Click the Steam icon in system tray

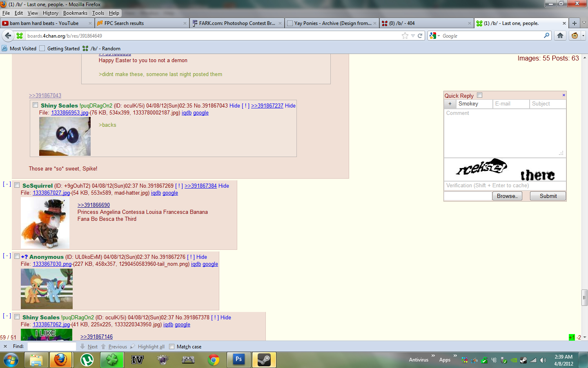pos(523,360)
